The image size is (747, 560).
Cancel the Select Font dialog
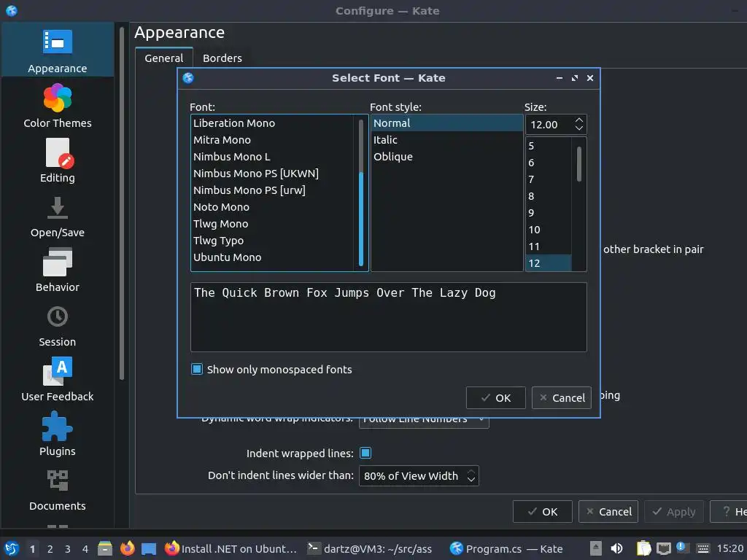[561, 397]
